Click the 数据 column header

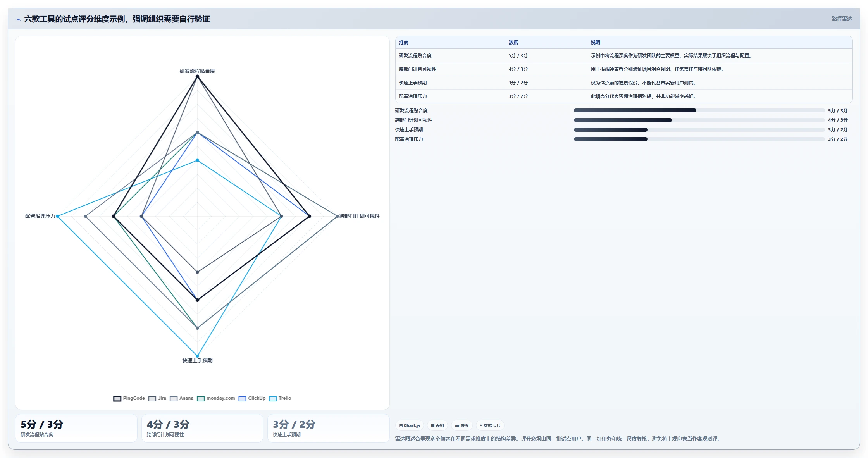513,43
